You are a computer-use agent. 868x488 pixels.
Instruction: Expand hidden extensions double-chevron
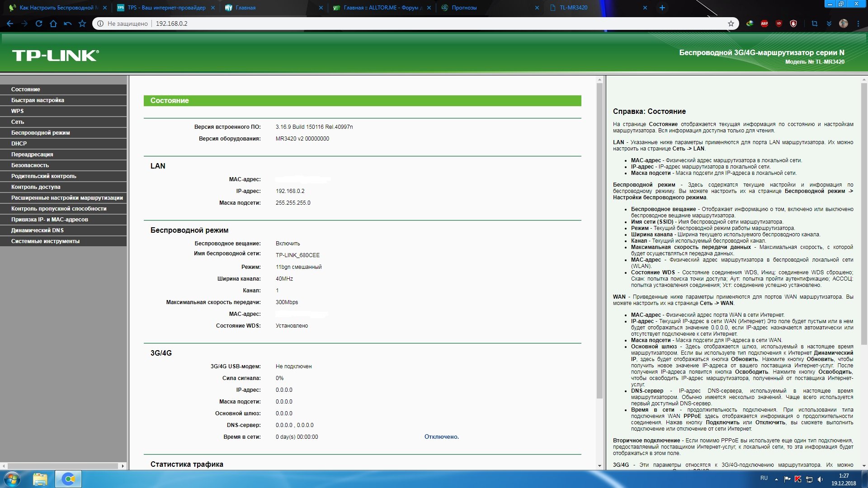[829, 23]
